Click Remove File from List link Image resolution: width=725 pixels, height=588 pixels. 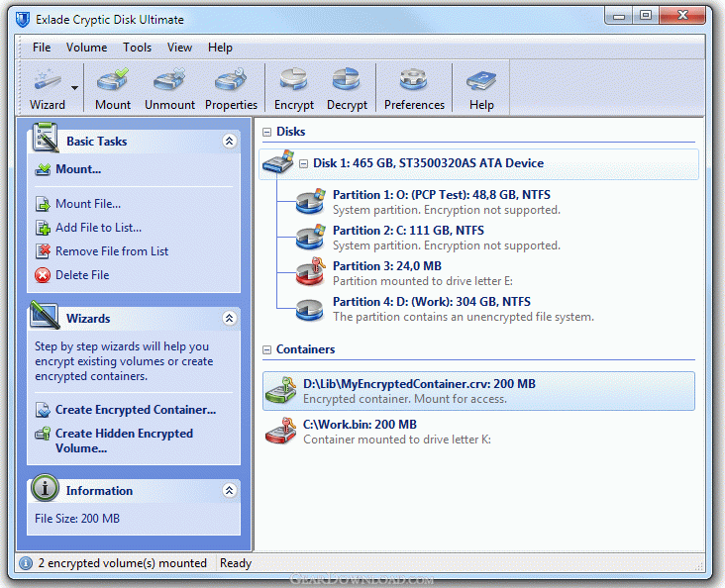pos(112,251)
